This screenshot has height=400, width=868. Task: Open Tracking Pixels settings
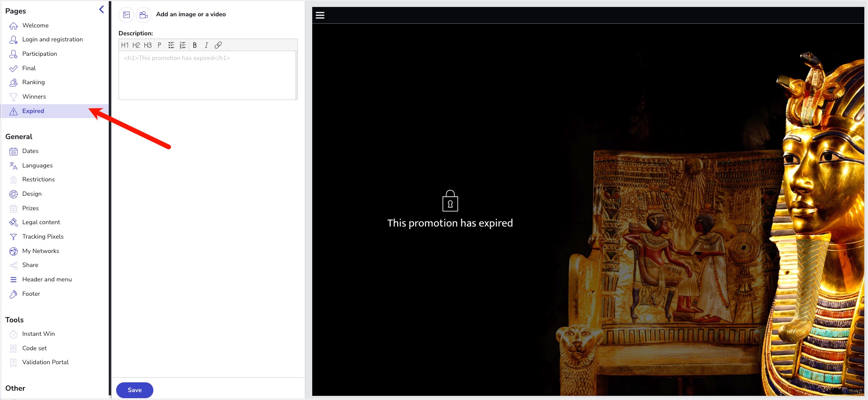point(43,237)
